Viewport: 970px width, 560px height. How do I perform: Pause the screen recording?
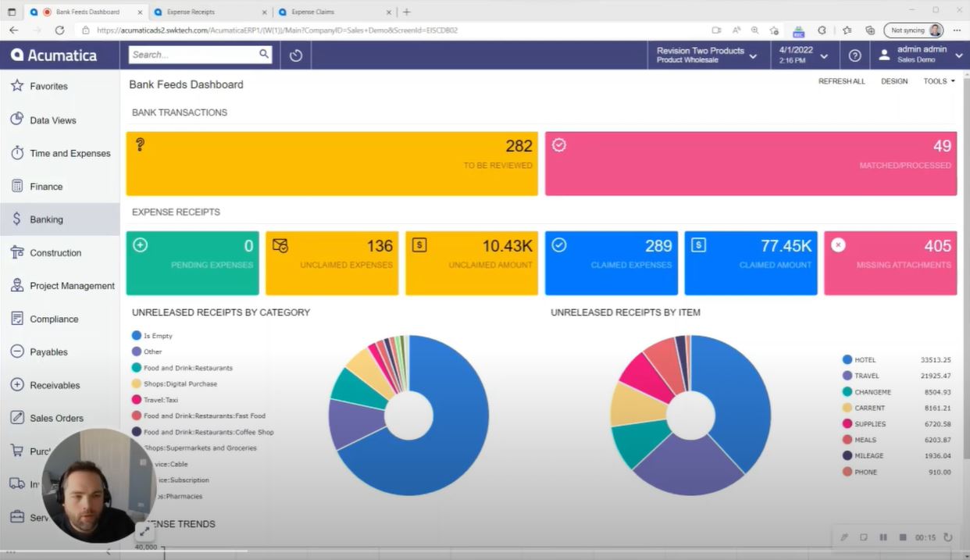pos(883,537)
